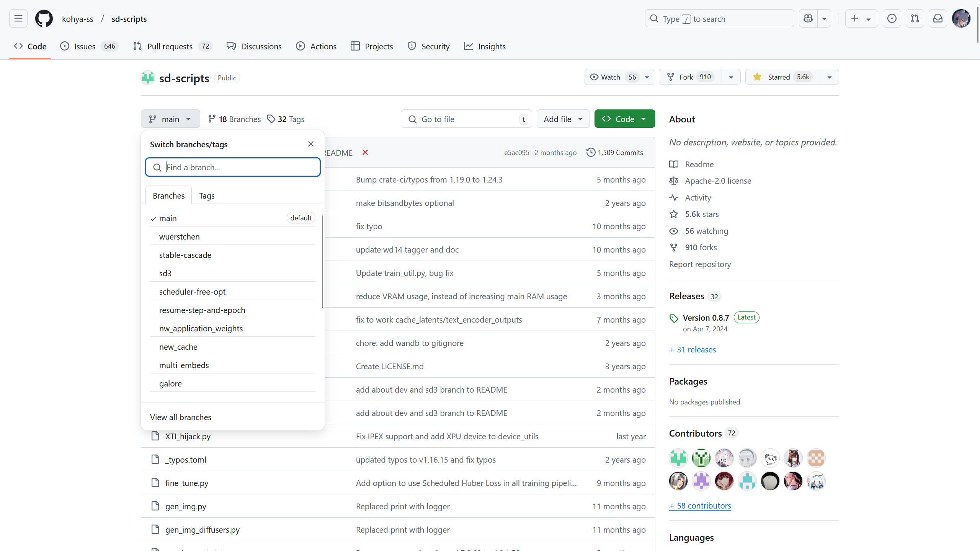This screenshot has width=980, height=551.
Task: Click View all branches link
Action: coord(181,417)
